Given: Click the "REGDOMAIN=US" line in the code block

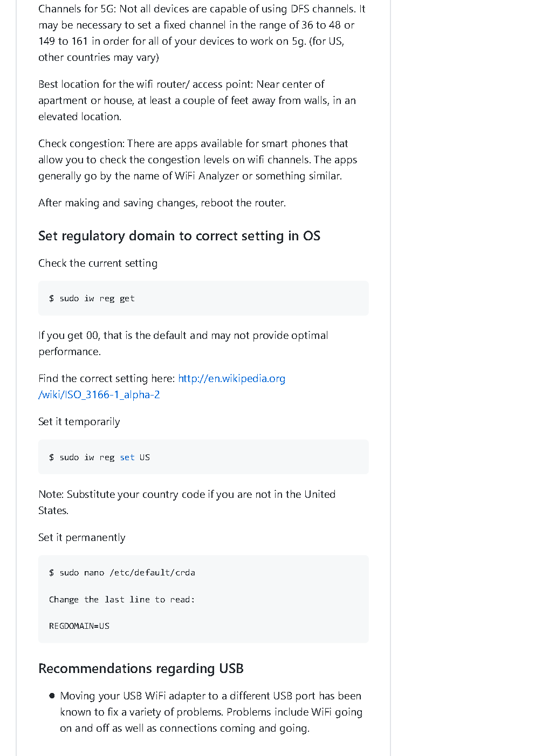Looking at the screenshot, I should point(79,626).
